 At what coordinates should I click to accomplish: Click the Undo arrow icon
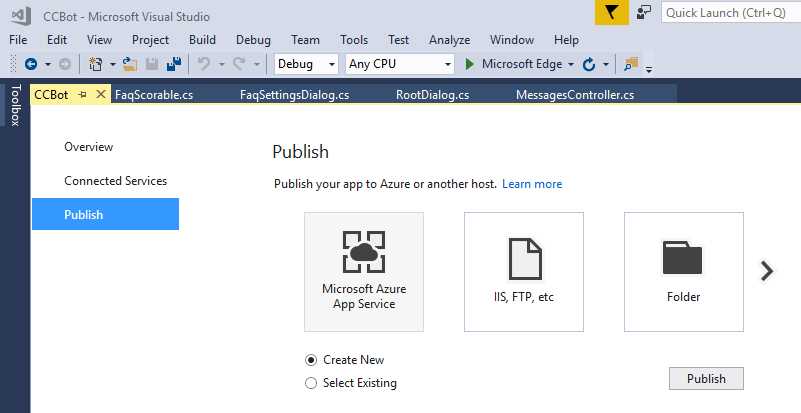204,64
